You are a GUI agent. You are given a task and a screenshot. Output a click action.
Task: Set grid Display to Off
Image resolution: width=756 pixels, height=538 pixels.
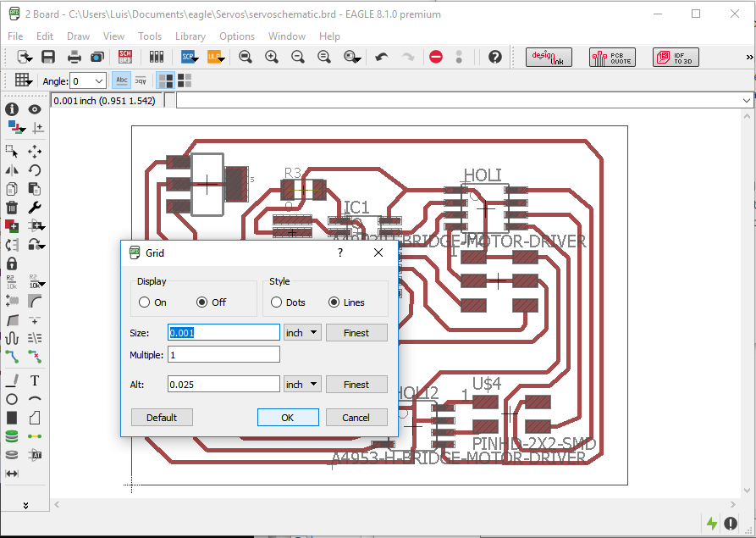point(211,302)
